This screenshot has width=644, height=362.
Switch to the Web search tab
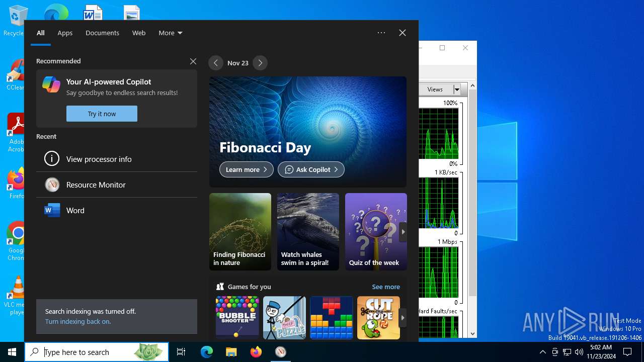(139, 33)
